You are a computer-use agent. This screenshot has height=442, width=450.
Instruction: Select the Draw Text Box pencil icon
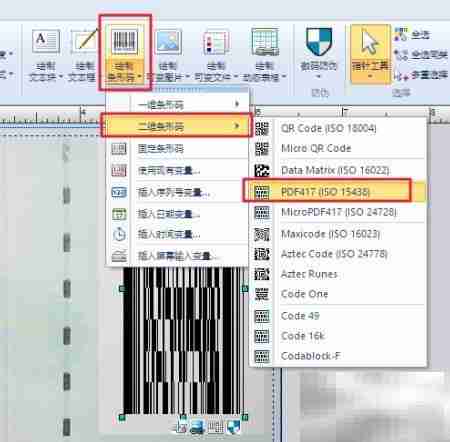pyautogui.click(x=84, y=41)
